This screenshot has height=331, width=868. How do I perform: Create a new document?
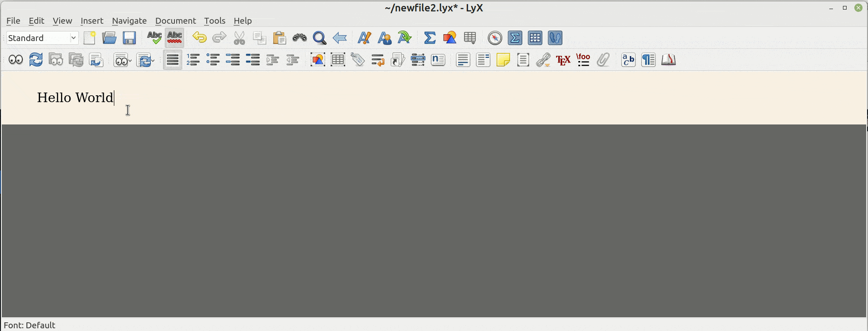point(90,38)
